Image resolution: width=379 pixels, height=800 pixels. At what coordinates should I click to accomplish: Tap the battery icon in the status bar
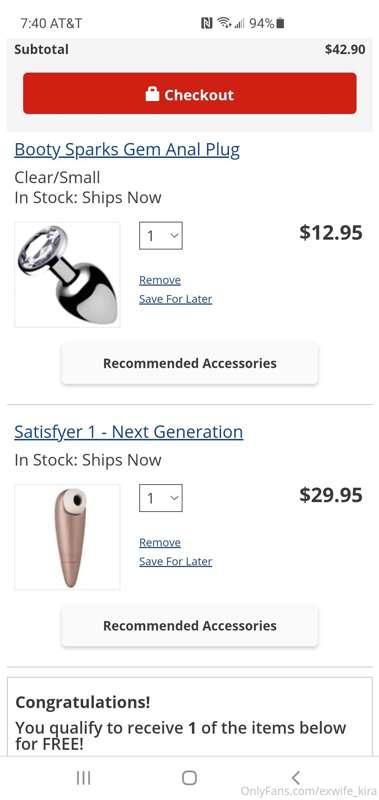tap(280, 23)
